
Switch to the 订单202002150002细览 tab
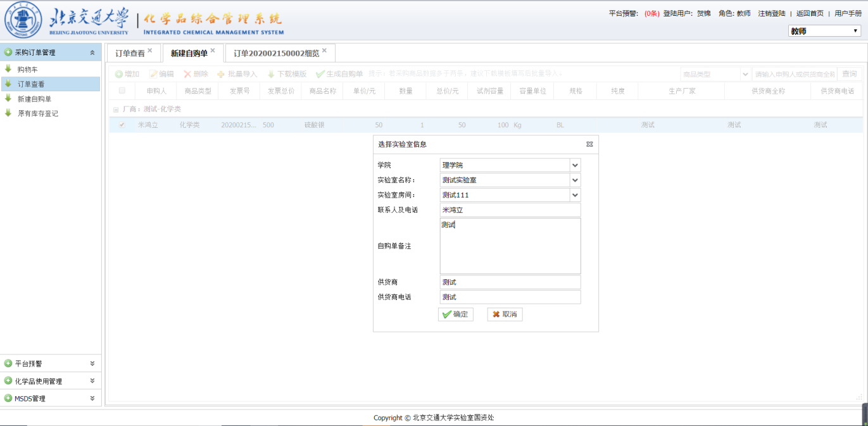pos(276,53)
